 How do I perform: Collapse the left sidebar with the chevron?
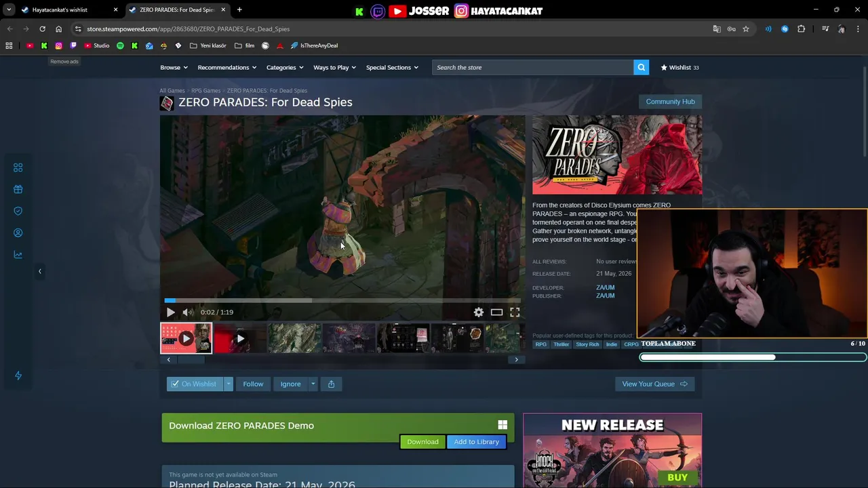[39, 271]
